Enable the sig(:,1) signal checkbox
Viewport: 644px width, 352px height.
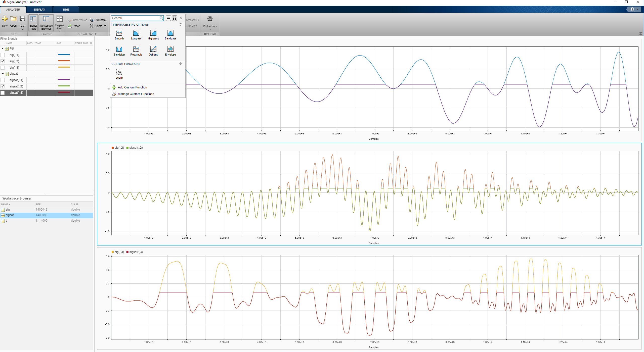click(x=3, y=55)
